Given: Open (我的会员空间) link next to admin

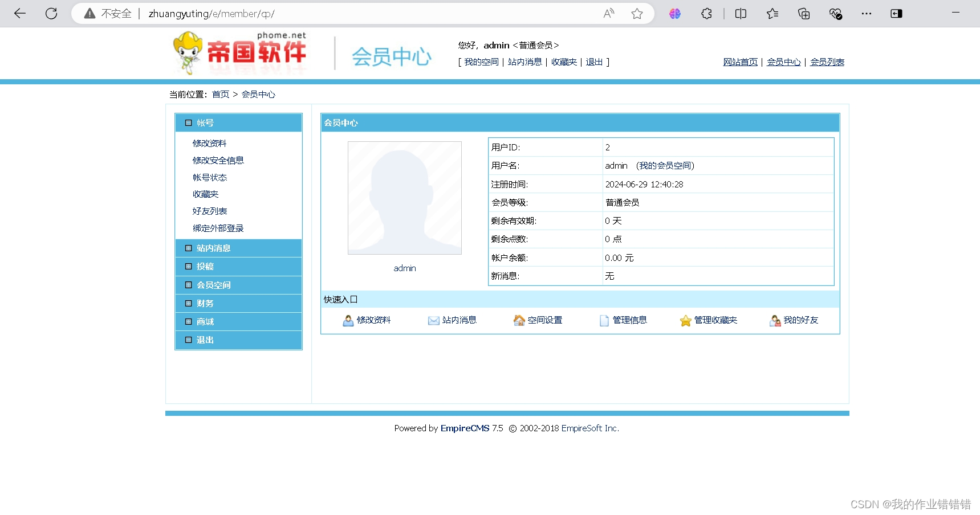Looking at the screenshot, I should pos(665,166).
